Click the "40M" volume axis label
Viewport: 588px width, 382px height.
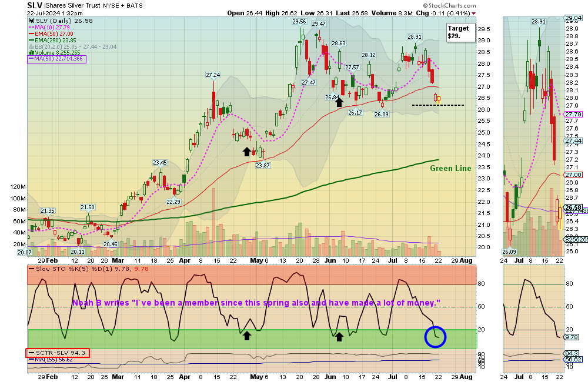[19, 233]
